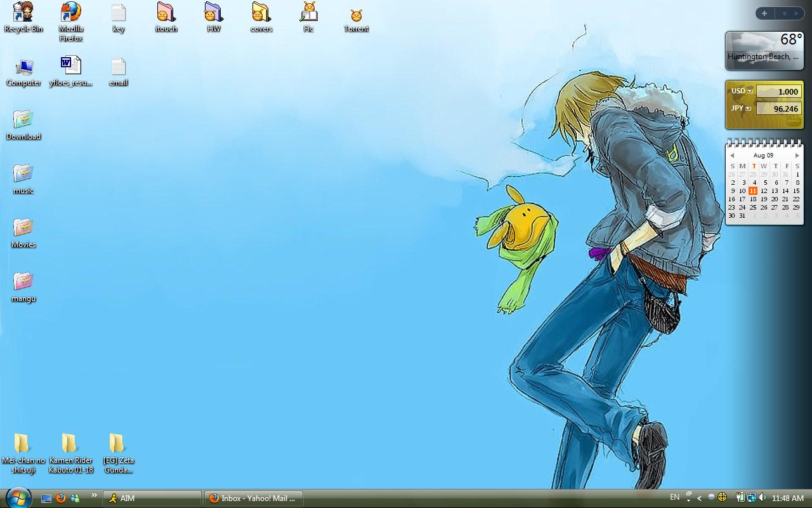Screen dimensions: 812x508
Task: Select the HW folder icon
Action: 214,17
